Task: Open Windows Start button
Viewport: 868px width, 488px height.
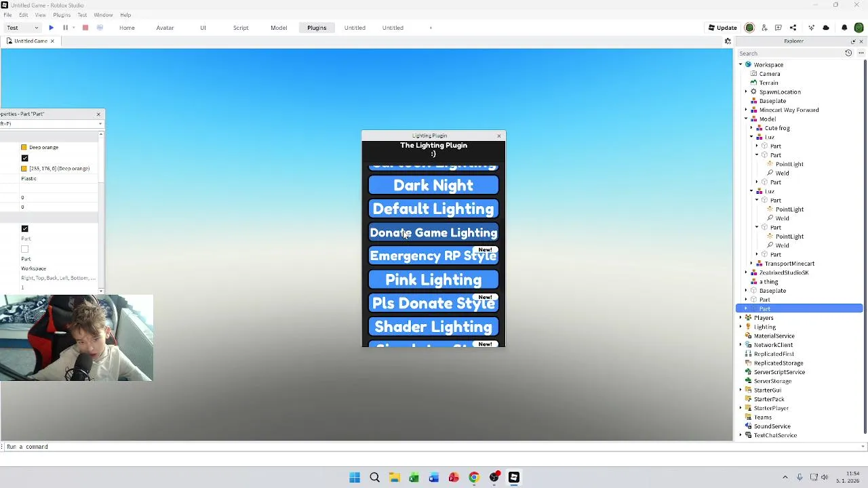Action: pyautogui.click(x=355, y=477)
